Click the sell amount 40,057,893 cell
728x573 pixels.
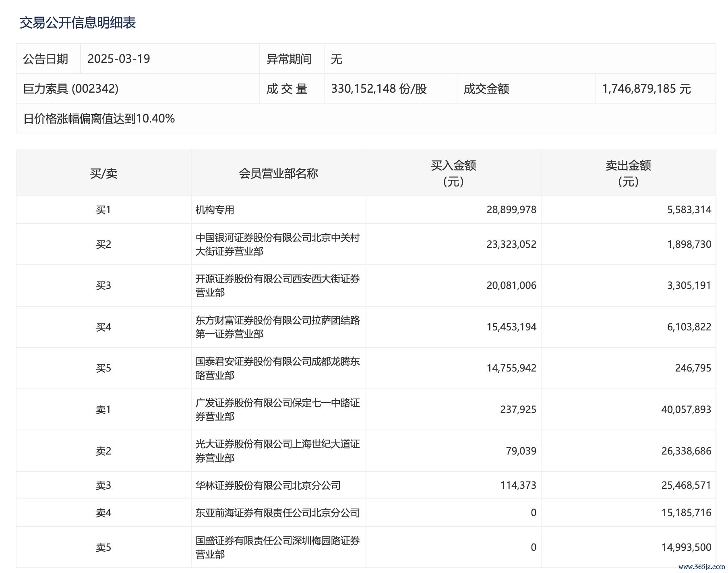686,410
